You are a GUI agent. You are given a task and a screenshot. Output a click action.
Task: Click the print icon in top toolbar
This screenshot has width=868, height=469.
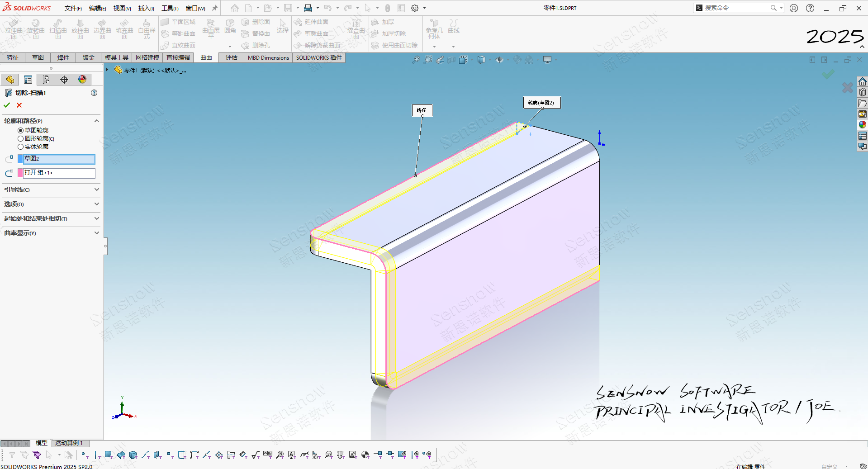[308, 8]
